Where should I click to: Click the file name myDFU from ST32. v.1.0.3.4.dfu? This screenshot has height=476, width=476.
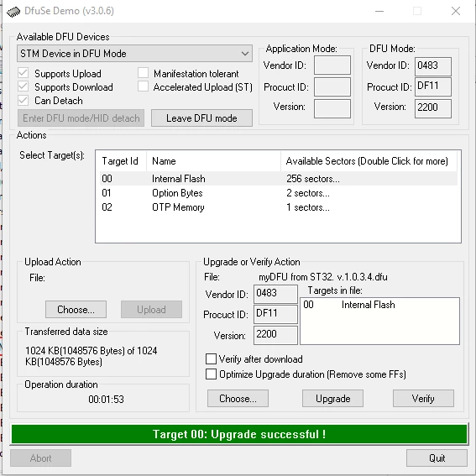(323, 277)
